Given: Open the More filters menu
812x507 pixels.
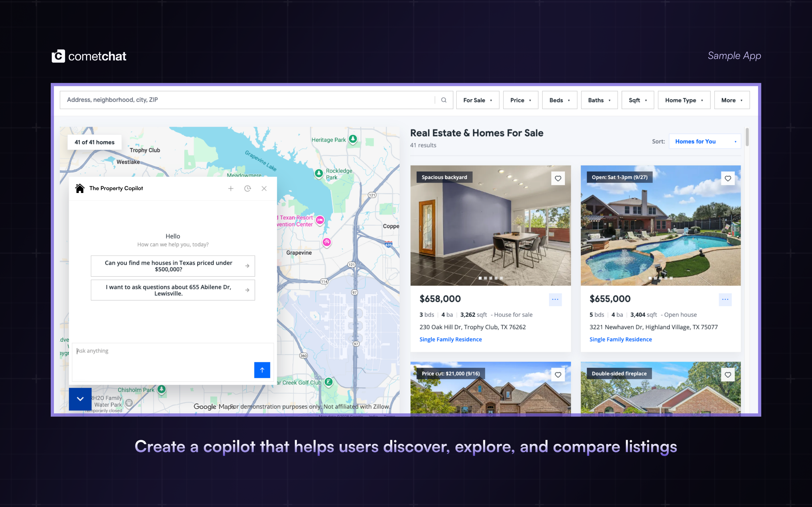Looking at the screenshot, I should point(731,99).
